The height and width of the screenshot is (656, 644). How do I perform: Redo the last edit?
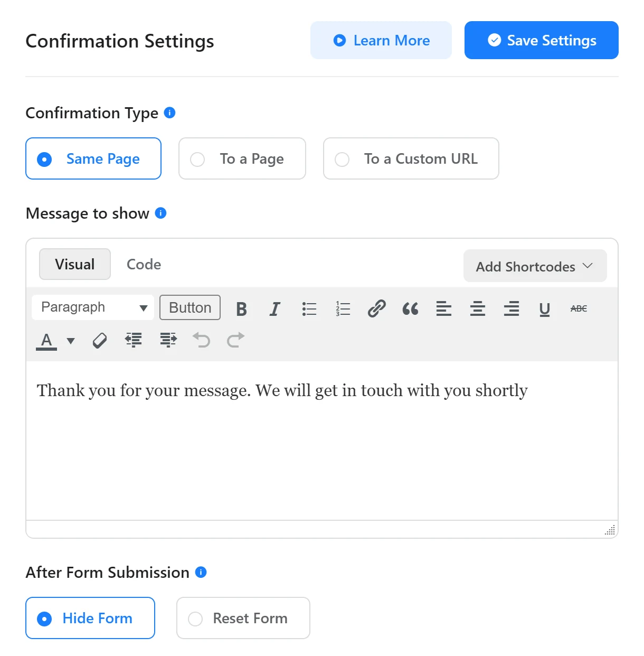click(x=235, y=340)
